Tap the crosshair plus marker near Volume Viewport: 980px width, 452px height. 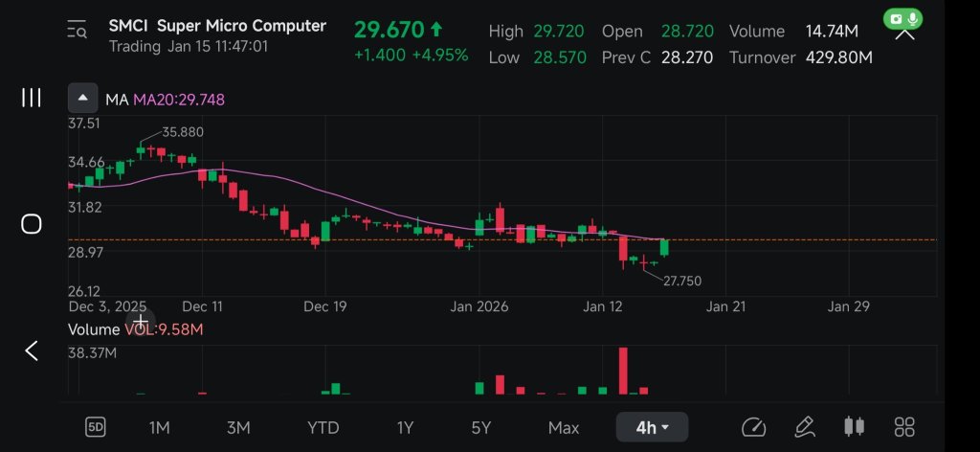[142, 323]
